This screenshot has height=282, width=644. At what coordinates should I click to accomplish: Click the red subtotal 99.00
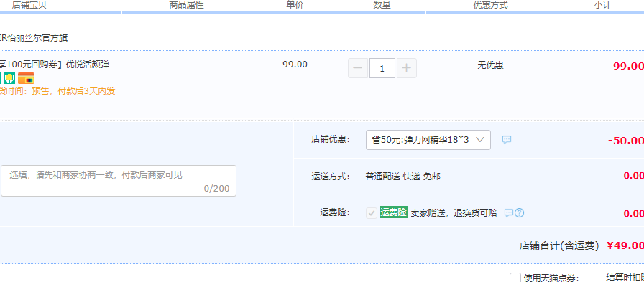(628, 67)
